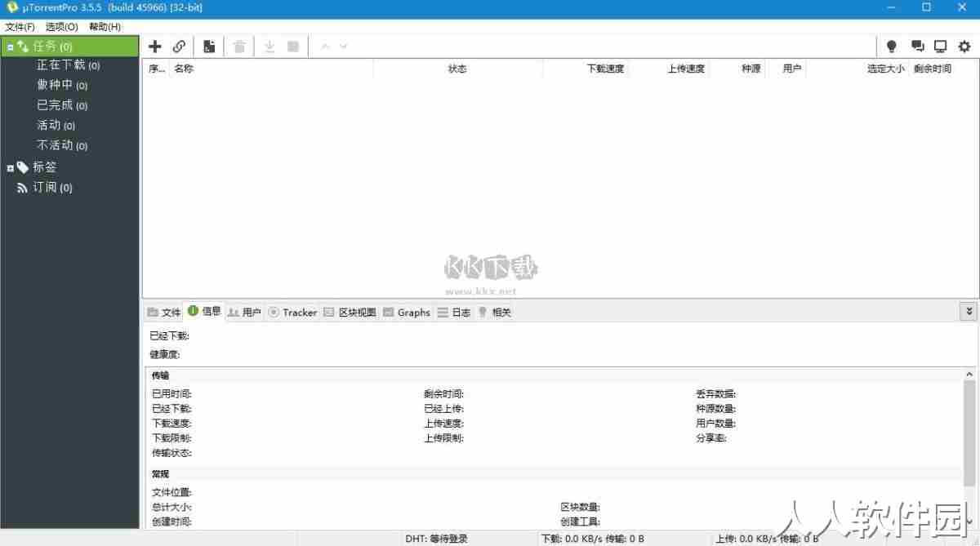Sort by the 序 column header
Screen dimensions: 980x546
pyautogui.click(x=156, y=69)
